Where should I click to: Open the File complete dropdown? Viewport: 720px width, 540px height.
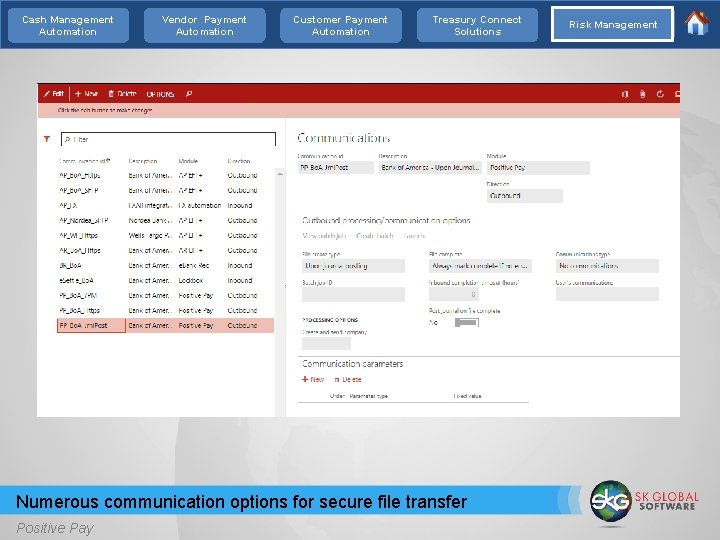(x=480, y=266)
